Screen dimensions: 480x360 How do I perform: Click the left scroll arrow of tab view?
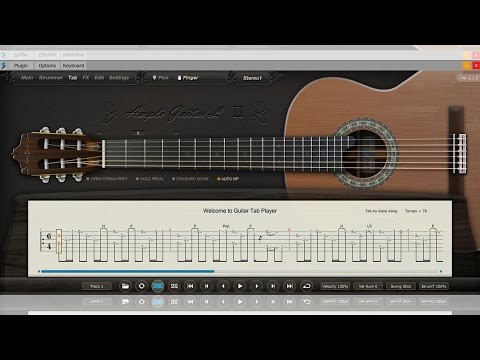coord(39,271)
